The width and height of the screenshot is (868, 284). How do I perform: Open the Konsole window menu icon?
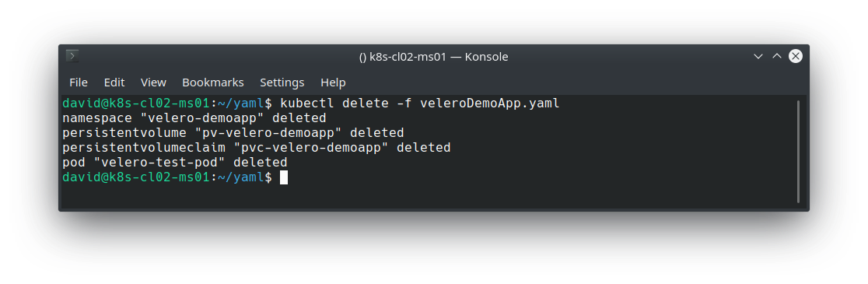coord(72,56)
